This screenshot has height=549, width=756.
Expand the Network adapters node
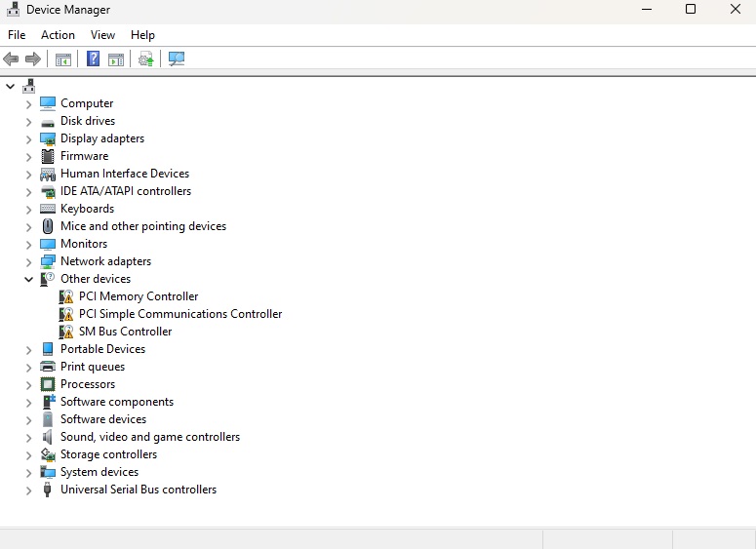tap(28, 261)
